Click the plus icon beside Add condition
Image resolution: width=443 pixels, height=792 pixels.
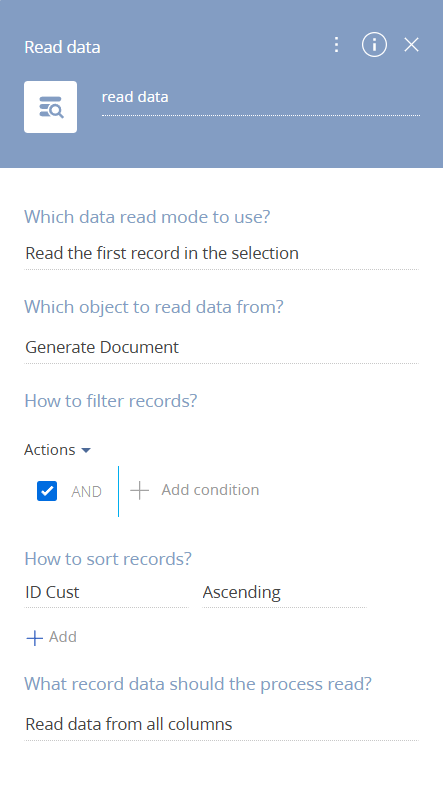coord(139,490)
